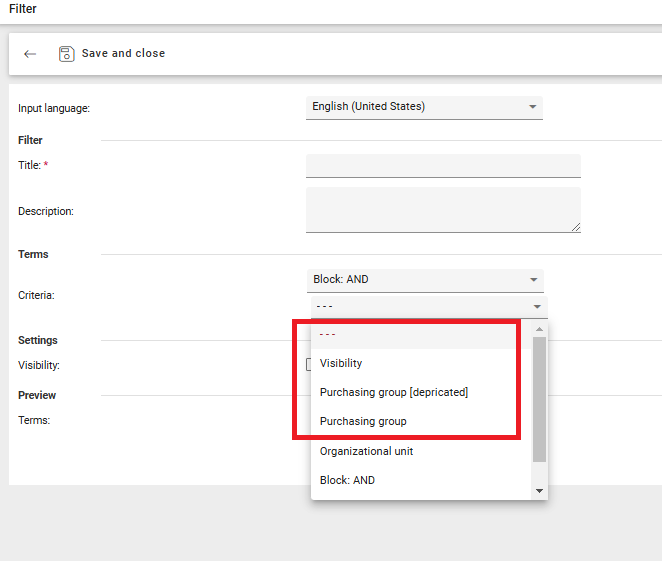Select the blank '---' option in list
Image resolution: width=662 pixels, height=561 pixels.
416,334
